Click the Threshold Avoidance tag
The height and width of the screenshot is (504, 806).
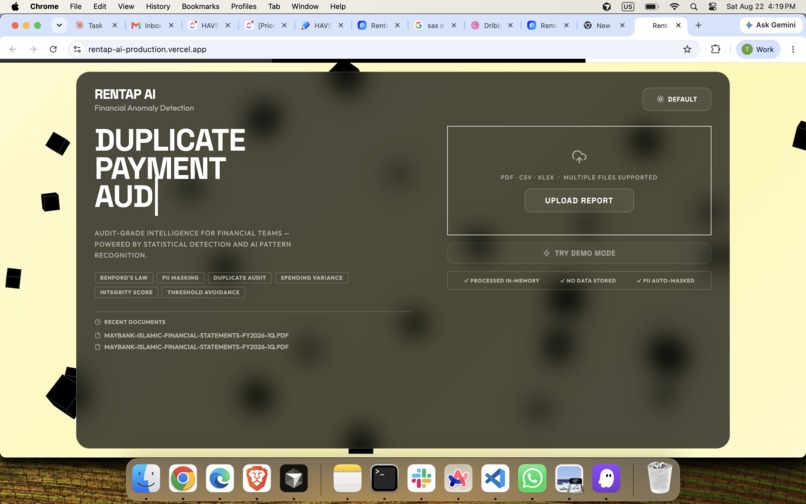(203, 292)
